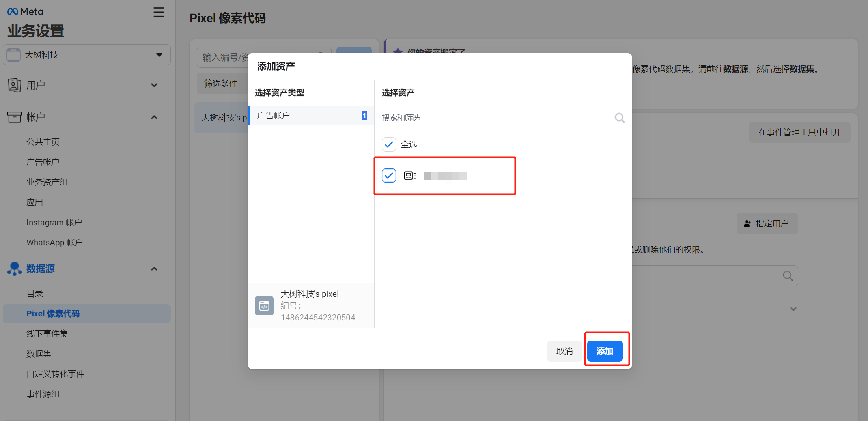This screenshot has width=868, height=421.
Task: Collapse the 帐户 section chevron
Action: click(x=154, y=117)
